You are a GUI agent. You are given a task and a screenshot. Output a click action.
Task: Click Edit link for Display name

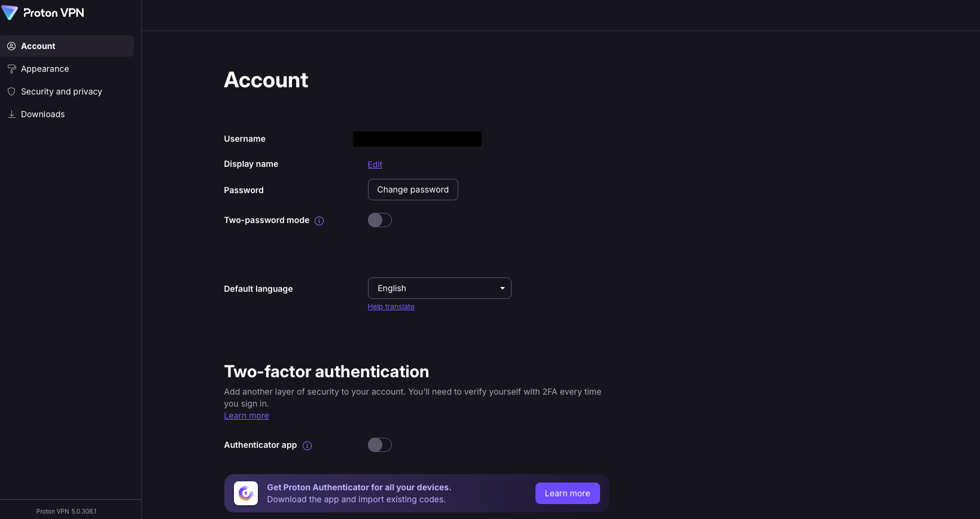[375, 164]
